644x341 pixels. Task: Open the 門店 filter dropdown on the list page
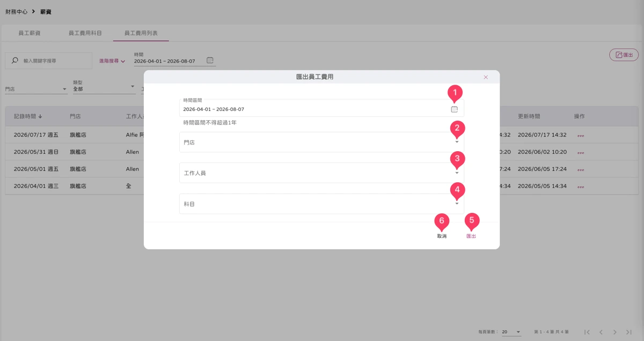click(36, 88)
